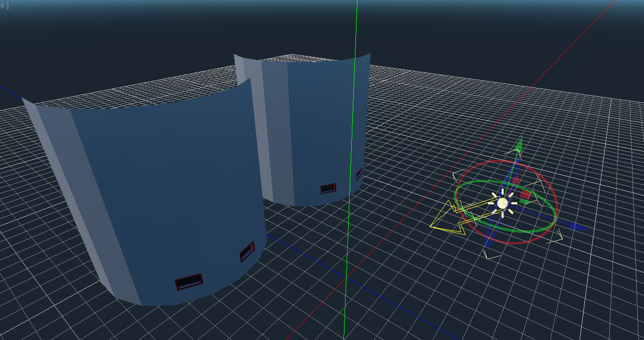Grab the blue axis arrowhead of gizmo
644x340 pixels.
click(x=579, y=226)
